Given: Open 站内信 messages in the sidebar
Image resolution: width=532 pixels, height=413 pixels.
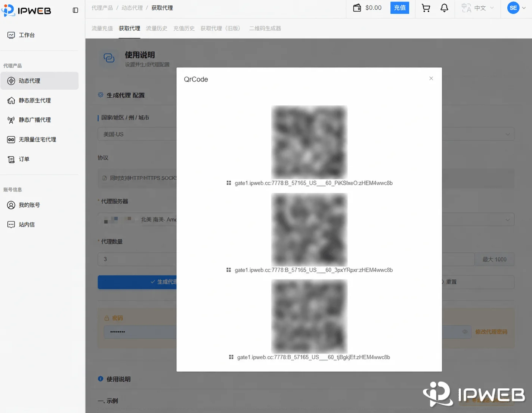Looking at the screenshot, I should tap(39, 225).
